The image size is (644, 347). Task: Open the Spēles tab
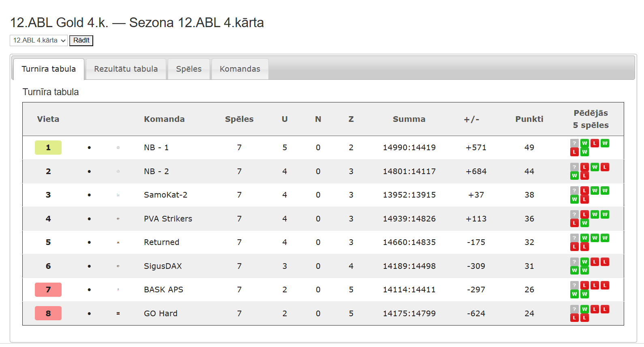click(189, 69)
